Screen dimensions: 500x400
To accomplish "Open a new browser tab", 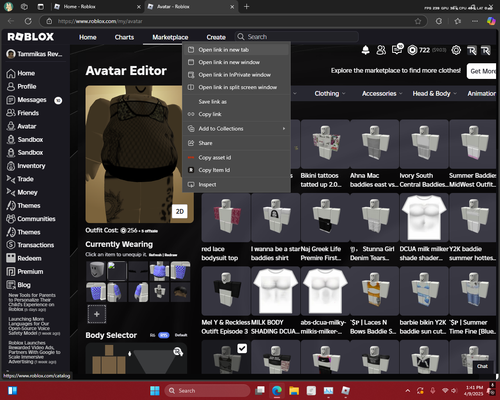I will (246, 7).
